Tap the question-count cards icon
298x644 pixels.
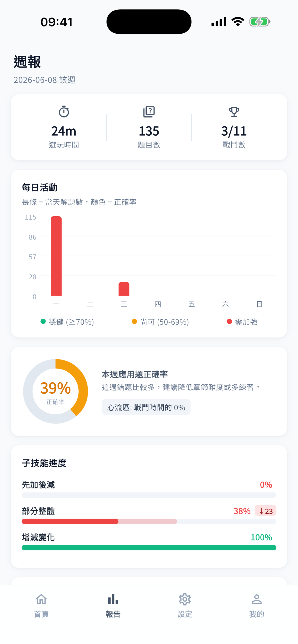(x=149, y=112)
